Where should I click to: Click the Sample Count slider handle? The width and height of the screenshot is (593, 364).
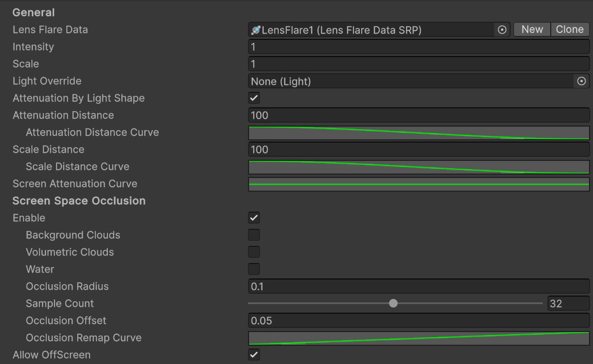click(393, 304)
